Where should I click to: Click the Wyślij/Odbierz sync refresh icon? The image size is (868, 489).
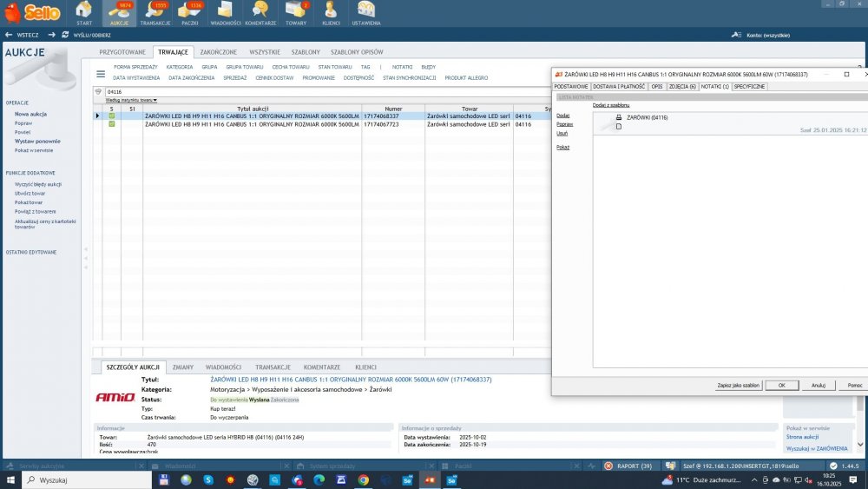(x=65, y=35)
